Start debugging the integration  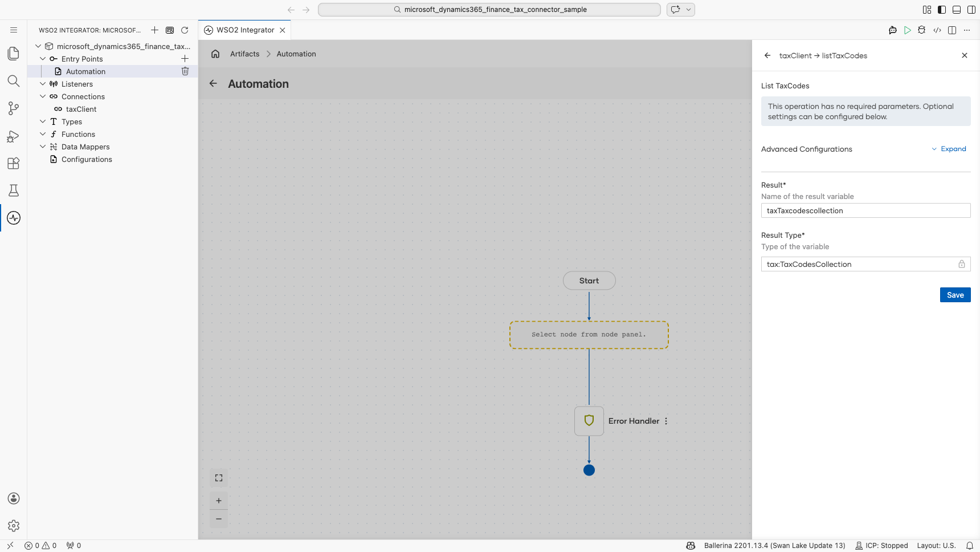click(922, 30)
